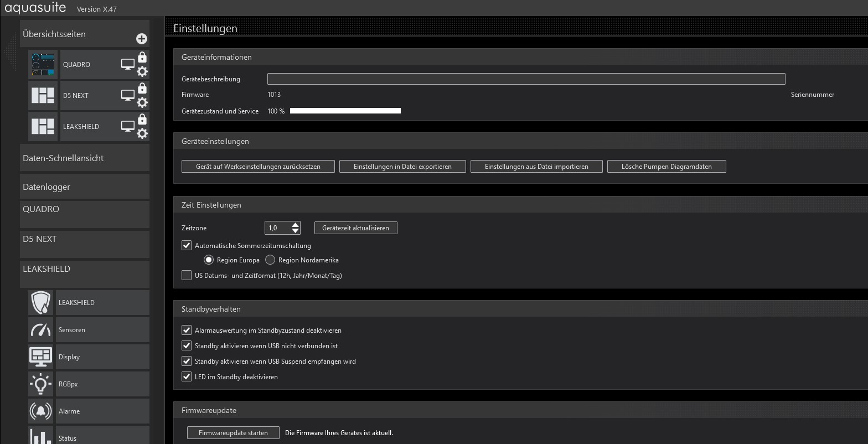Enable US Datums- und Zeitformat checkbox
This screenshot has width=868, height=444.
coord(187,275)
